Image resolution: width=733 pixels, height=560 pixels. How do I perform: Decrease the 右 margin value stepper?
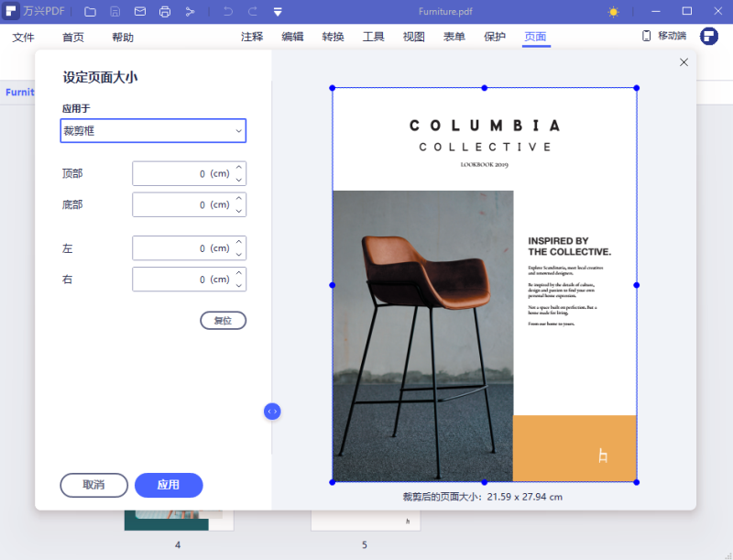(x=239, y=285)
